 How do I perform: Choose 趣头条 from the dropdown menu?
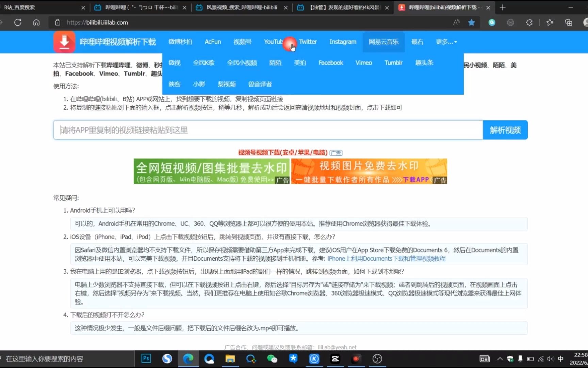pyautogui.click(x=424, y=63)
